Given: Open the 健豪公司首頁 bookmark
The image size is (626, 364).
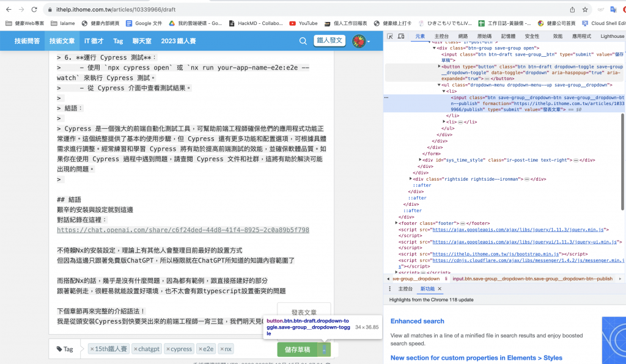Looking at the screenshot, I should click(556, 24).
